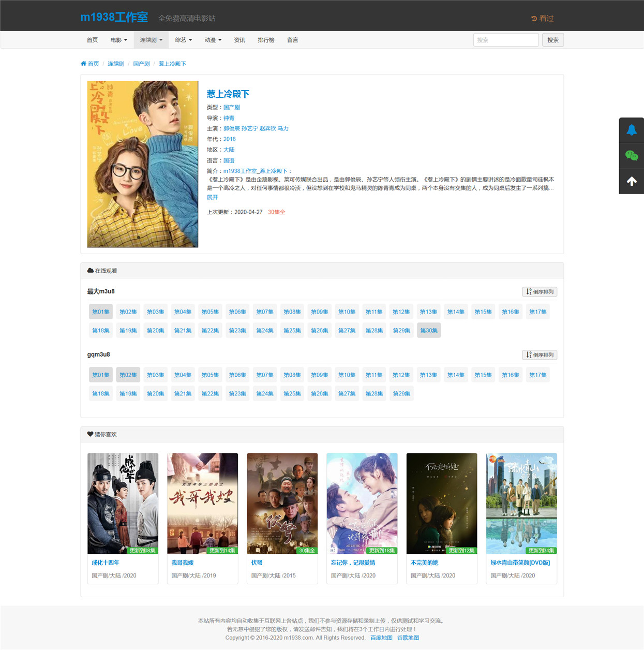Click the home icon in breadcrumb
Screen dimensions: 644x650
pos(83,64)
